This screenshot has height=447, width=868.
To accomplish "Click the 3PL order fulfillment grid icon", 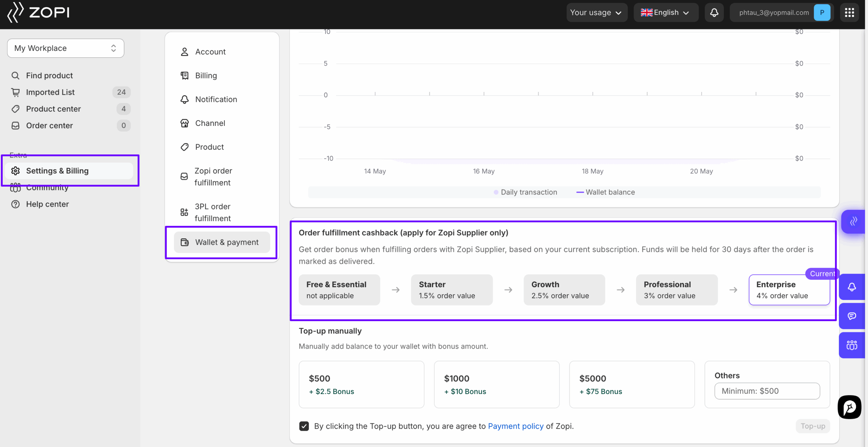I will (x=184, y=212).
